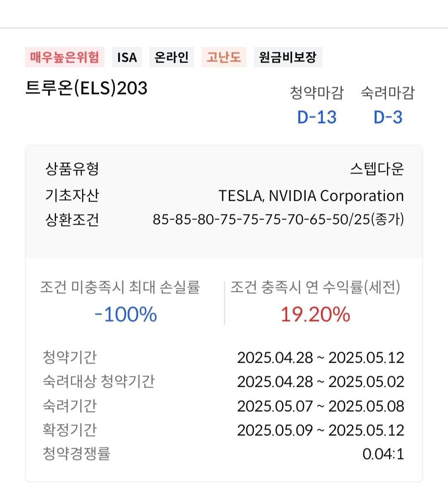The height and width of the screenshot is (496, 448).
Task: Select the 숙려기간 period row
Action: [224, 406]
